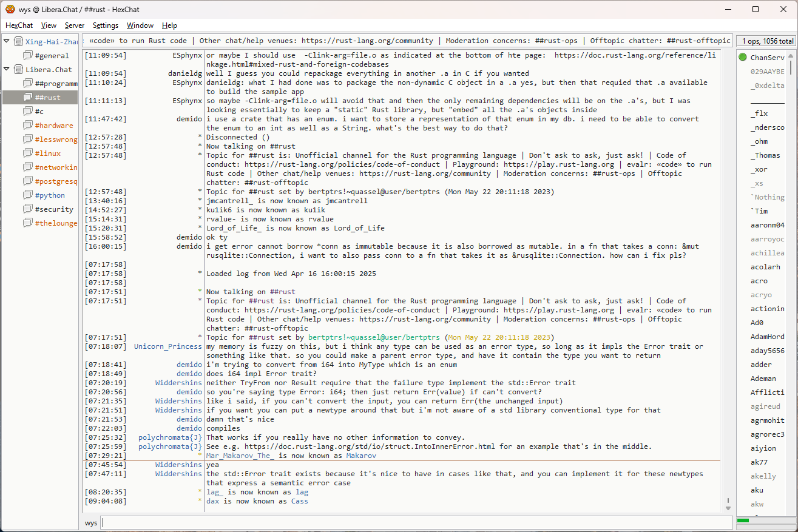Click the green ChanServ status icon
Image resolution: width=798 pixels, height=532 pixels.
[x=743, y=58]
